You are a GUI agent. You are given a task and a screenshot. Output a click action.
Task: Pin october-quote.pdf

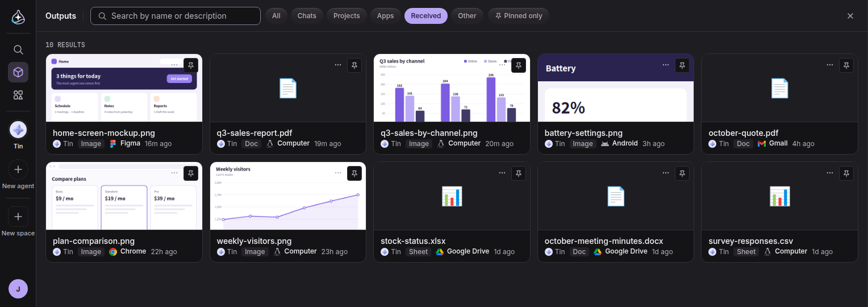tap(846, 65)
